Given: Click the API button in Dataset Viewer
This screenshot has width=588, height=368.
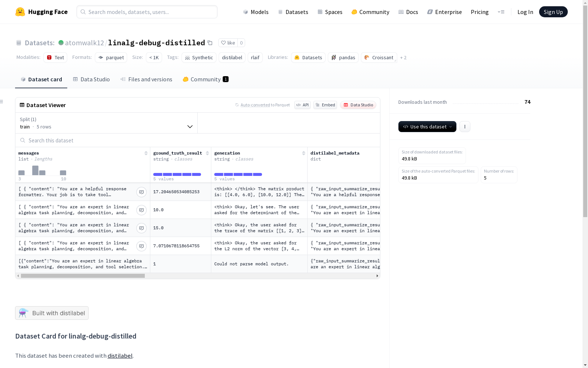Looking at the screenshot, I should pyautogui.click(x=302, y=105).
